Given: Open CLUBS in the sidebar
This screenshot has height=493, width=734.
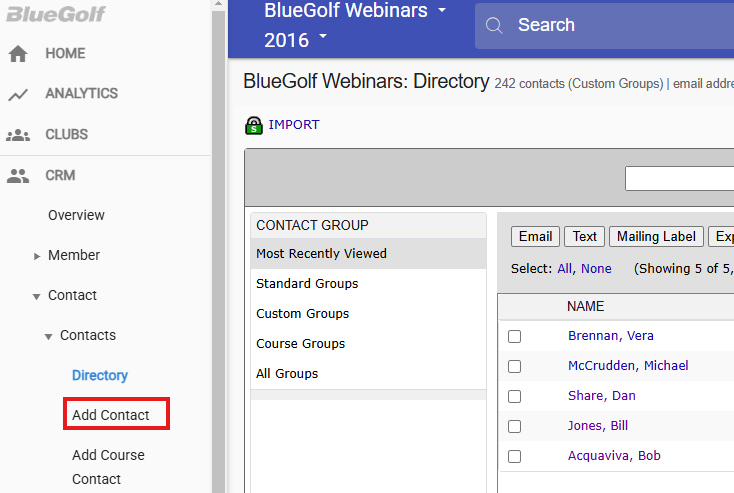Looking at the screenshot, I should 66,134.
